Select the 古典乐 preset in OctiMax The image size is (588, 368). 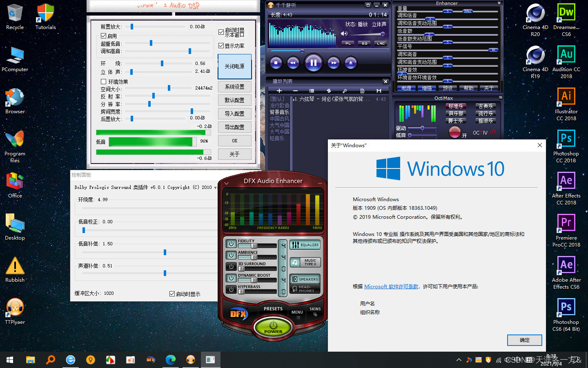[x=486, y=106]
